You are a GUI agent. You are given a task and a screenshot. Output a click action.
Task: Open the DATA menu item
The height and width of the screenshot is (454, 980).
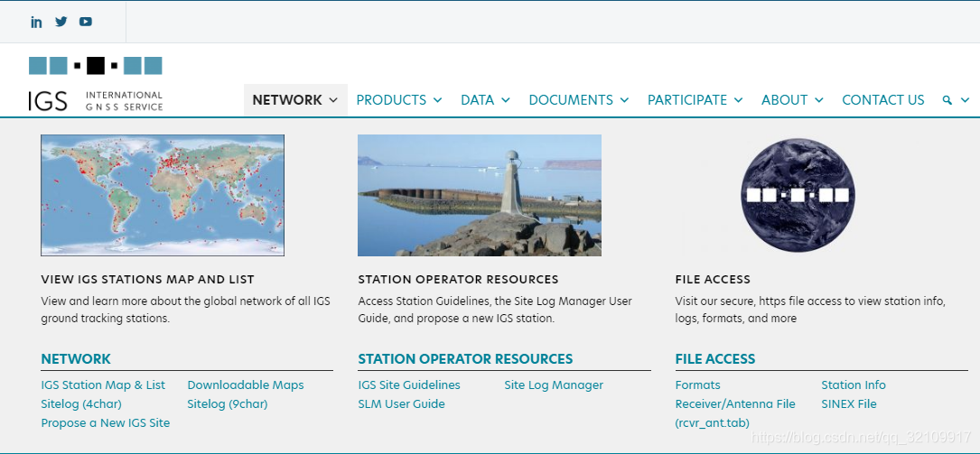[478, 100]
